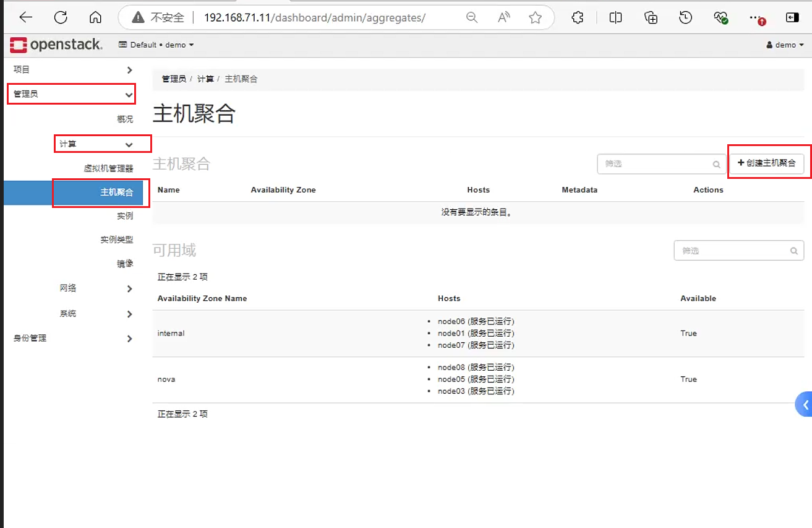The image size is (812, 528).
Task: Open the demo user account dropdown
Action: point(785,45)
